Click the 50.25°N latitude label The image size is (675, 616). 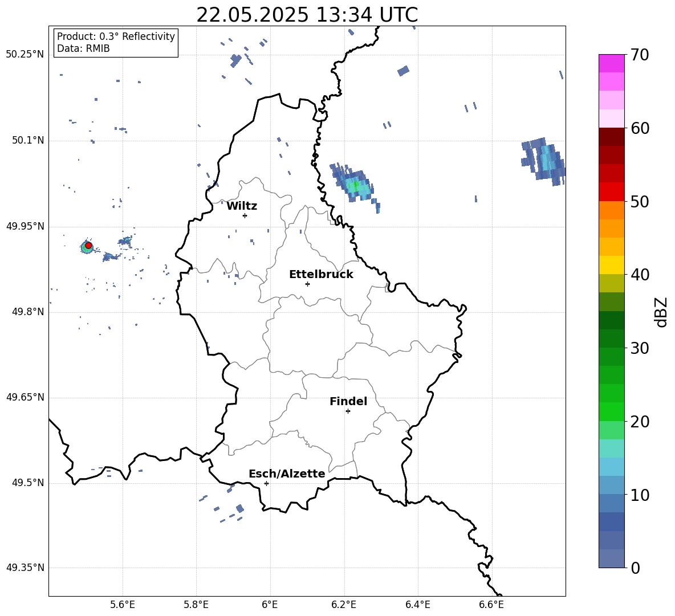pyautogui.click(x=25, y=55)
